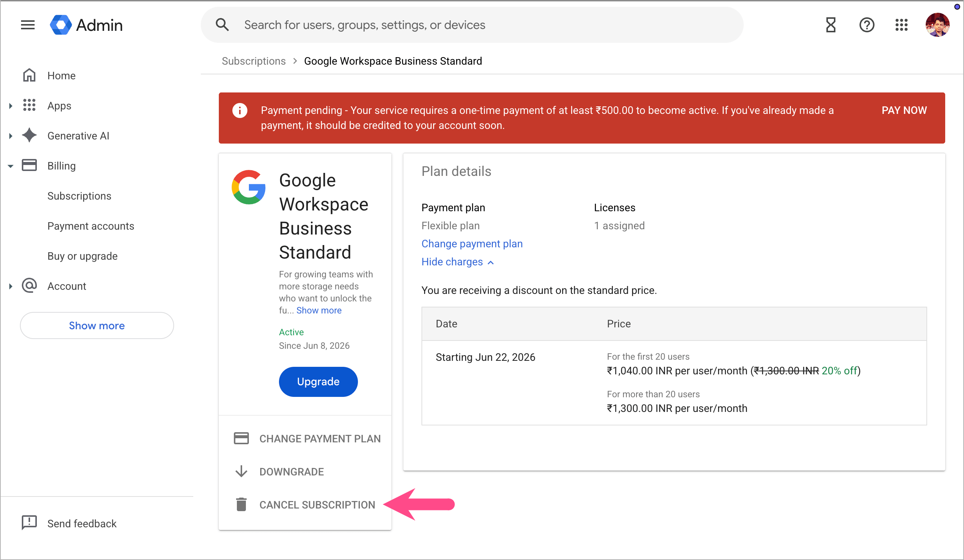
Task: Expand the Account sidebar section
Action: [x=11, y=286]
